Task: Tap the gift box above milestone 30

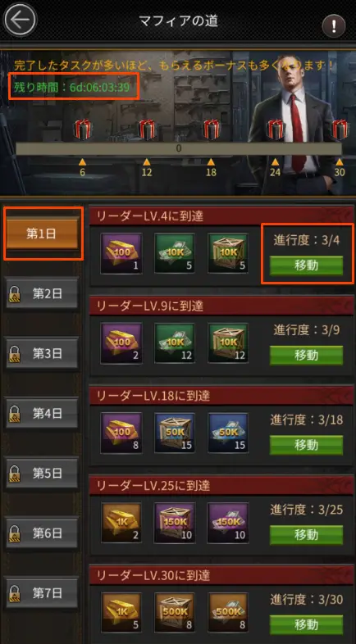Action: coord(340,129)
